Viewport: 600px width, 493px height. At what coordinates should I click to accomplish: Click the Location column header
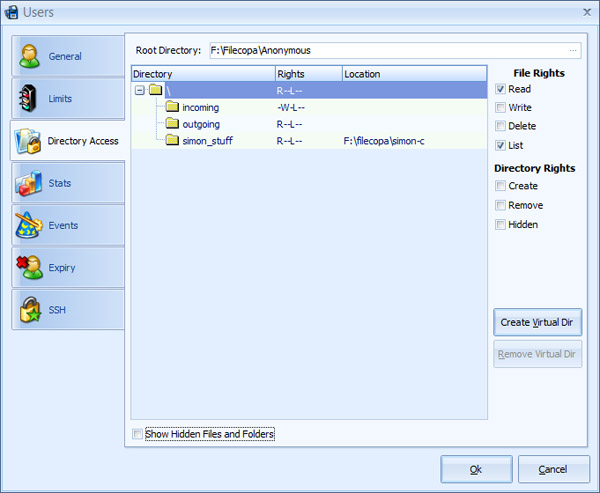[x=414, y=74]
